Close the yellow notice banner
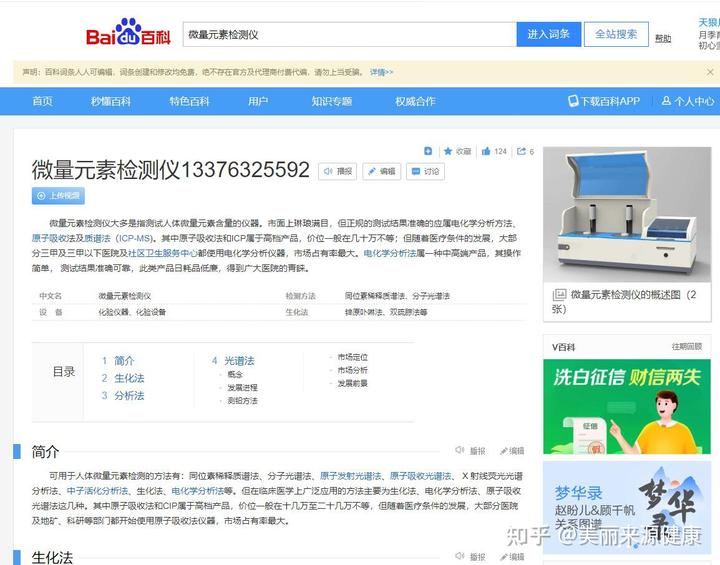This screenshot has width=720, height=565. pyautogui.click(x=710, y=72)
